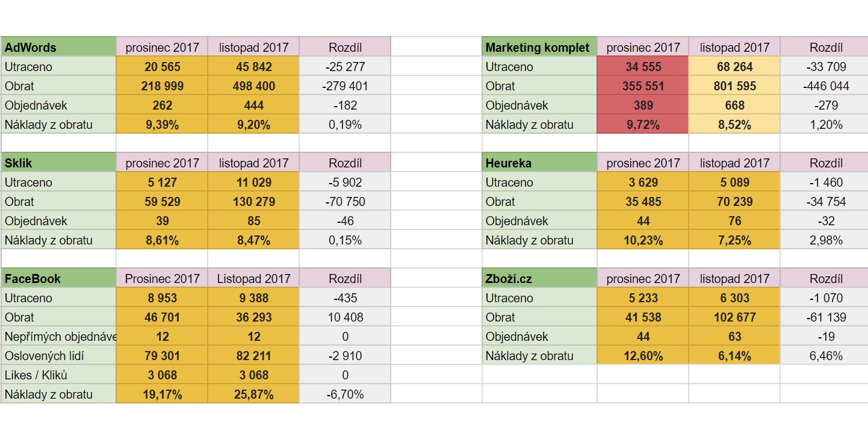868x439 pixels.
Task: Click the red percentage cell 9,72%
Action: tap(643, 124)
